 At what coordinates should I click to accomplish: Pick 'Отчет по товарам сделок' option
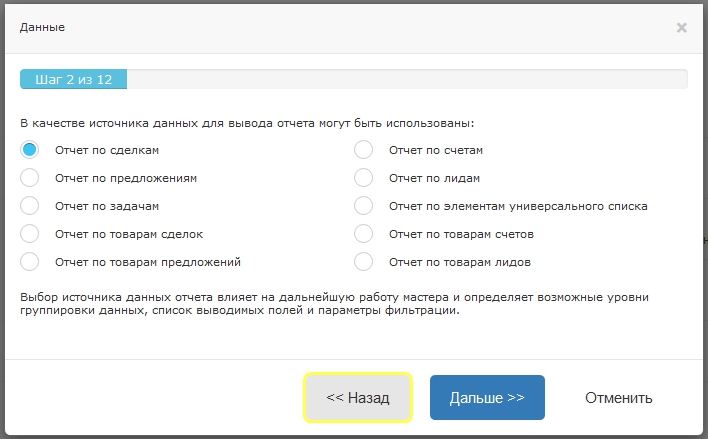(30, 234)
